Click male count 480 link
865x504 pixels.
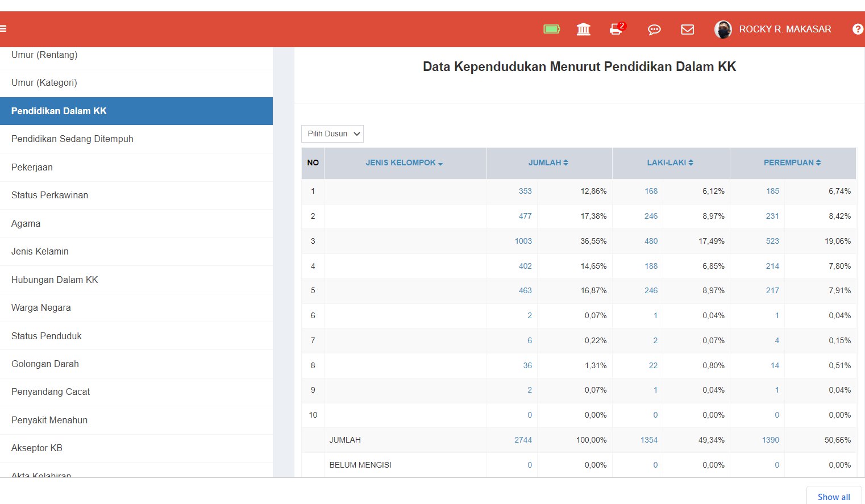(x=651, y=241)
